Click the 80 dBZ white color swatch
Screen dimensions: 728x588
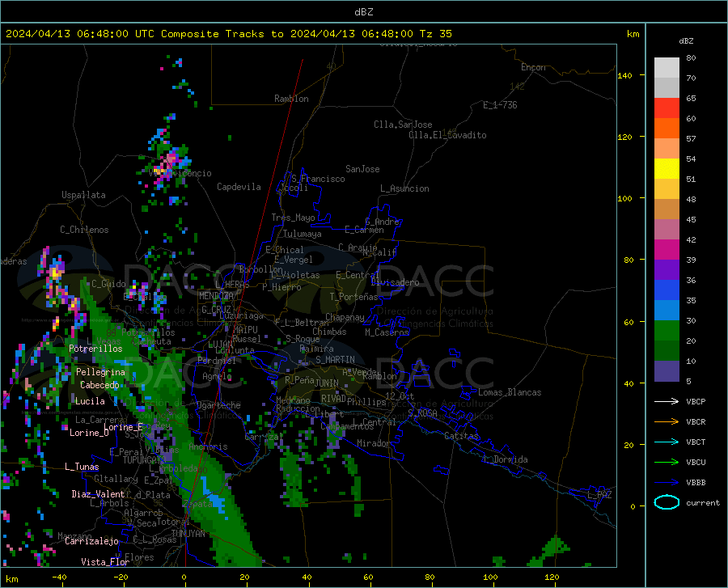point(667,67)
